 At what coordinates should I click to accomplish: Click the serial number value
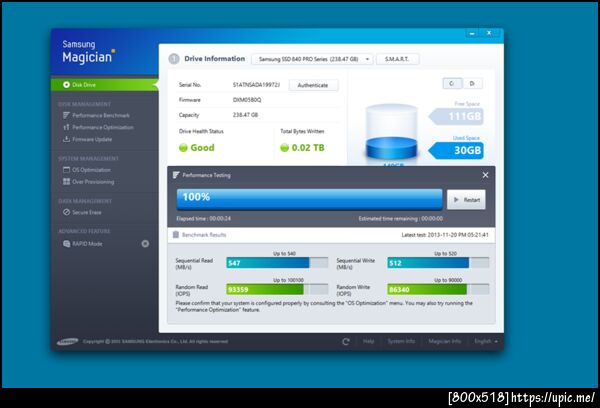[256, 85]
